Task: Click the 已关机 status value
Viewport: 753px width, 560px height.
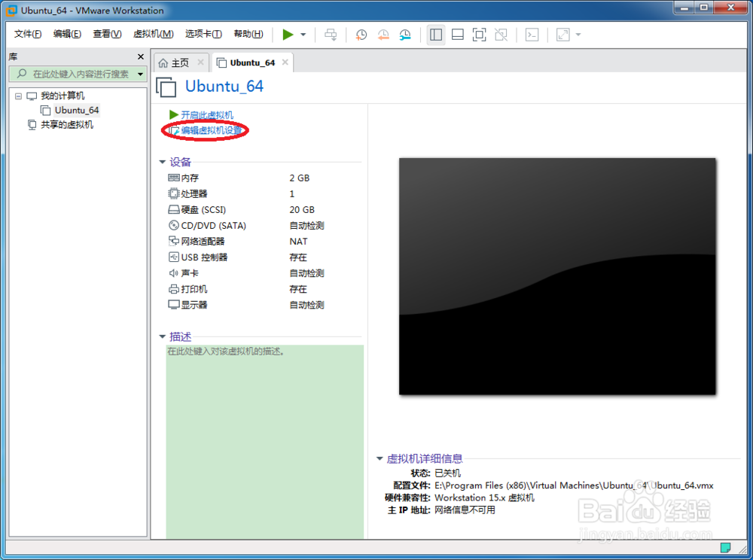Action: (x=447, y=473)
